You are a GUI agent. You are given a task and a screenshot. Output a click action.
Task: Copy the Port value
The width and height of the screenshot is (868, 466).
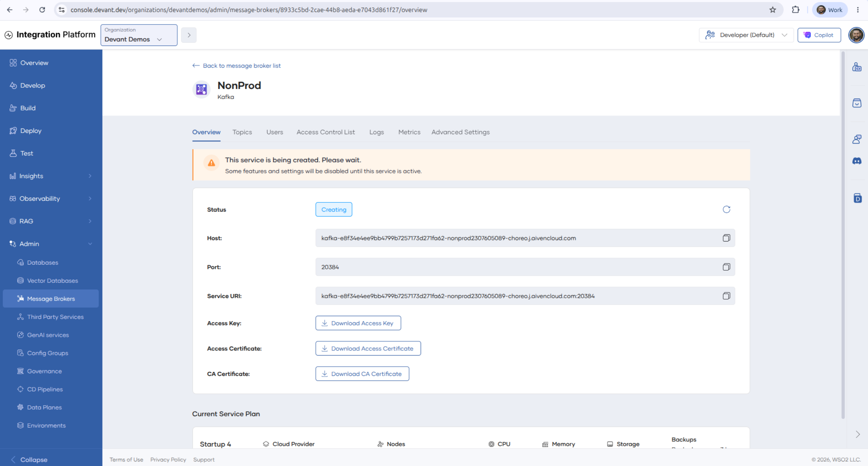(726, 267)
